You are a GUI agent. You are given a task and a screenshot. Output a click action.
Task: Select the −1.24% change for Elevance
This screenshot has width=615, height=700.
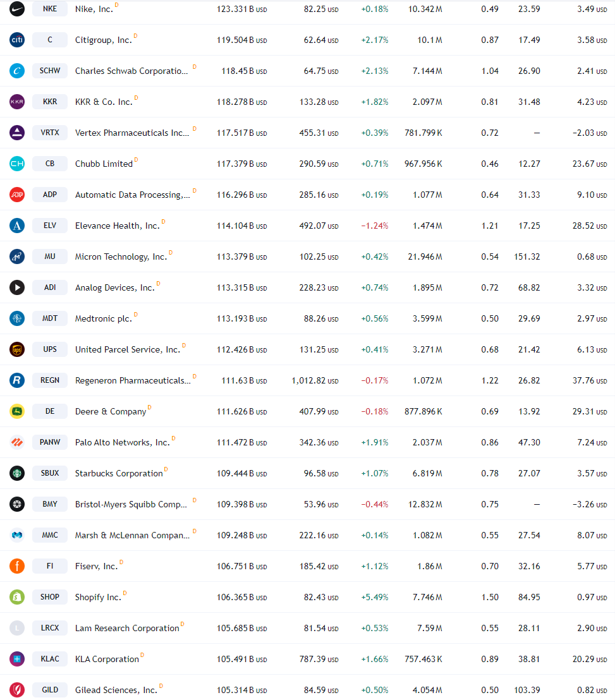[375, 226]
